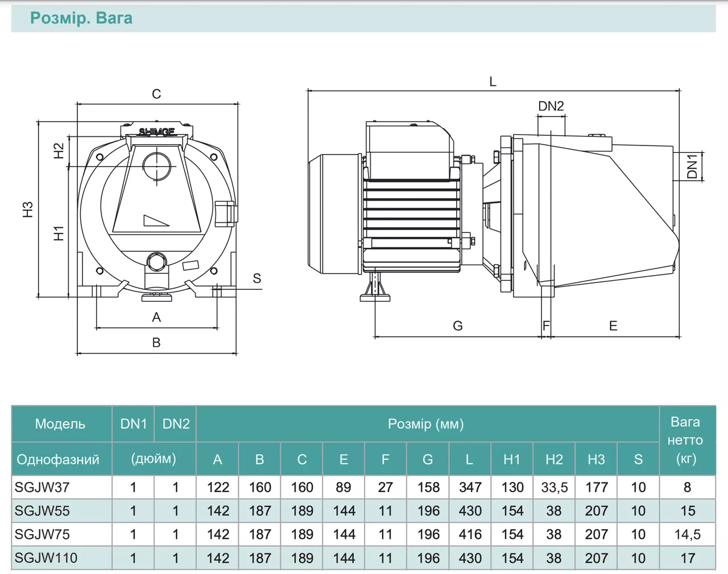Click the "Вага нетто (кг)" column header
728x574 pixels.
[x=685, y=440]
